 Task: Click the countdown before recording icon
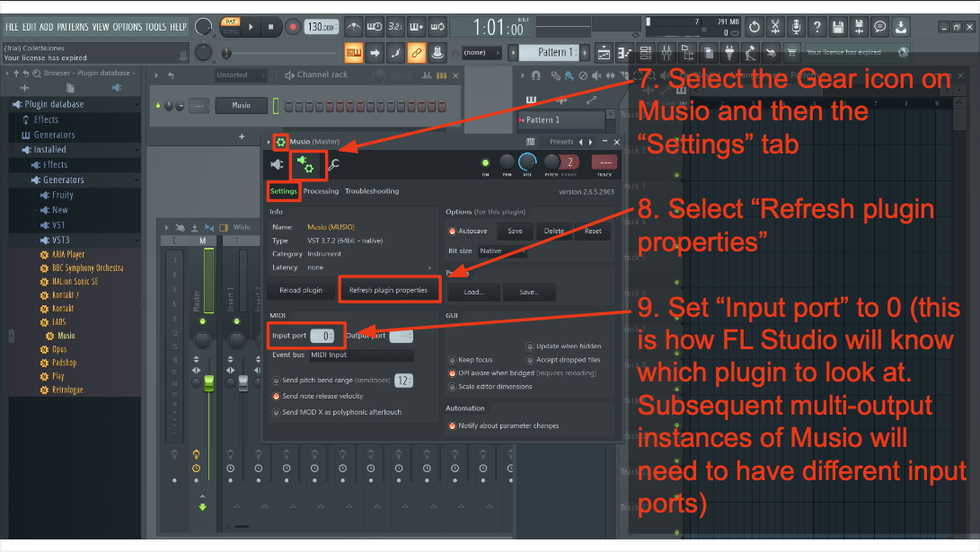tap(395, 27)
